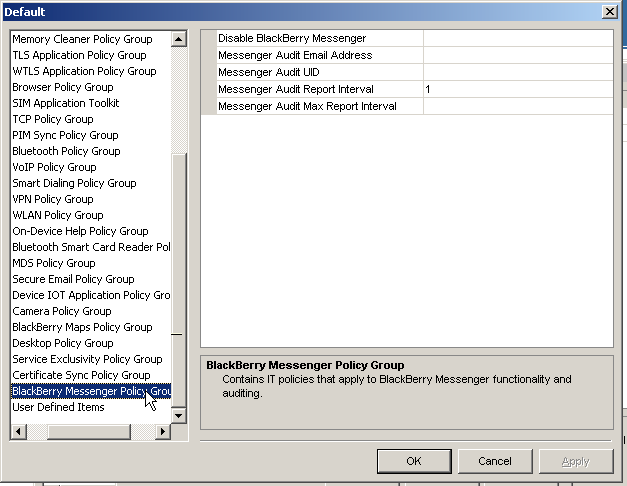Confirm with the OK button
The width and height of the screenshot is (627, 486).
coord(414,461)
